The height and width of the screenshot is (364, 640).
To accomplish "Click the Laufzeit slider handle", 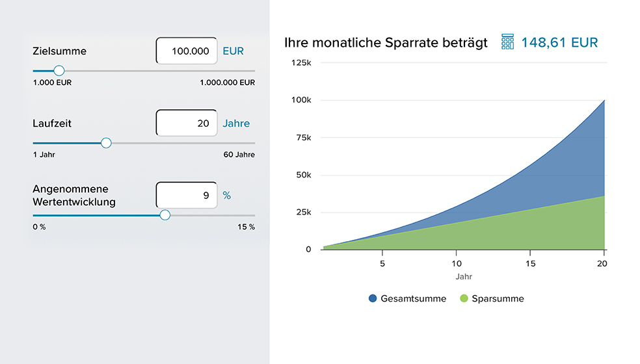I will [x=106, y=143].
